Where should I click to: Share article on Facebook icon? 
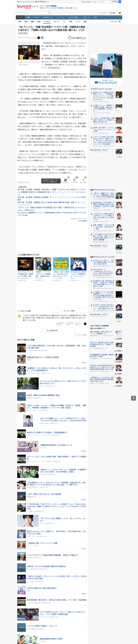point(42,38)
